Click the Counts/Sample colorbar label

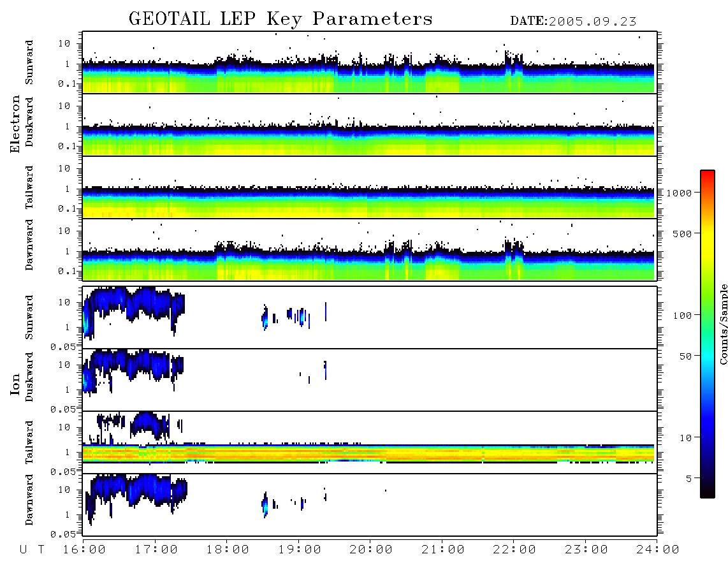(x=723, y=324)
